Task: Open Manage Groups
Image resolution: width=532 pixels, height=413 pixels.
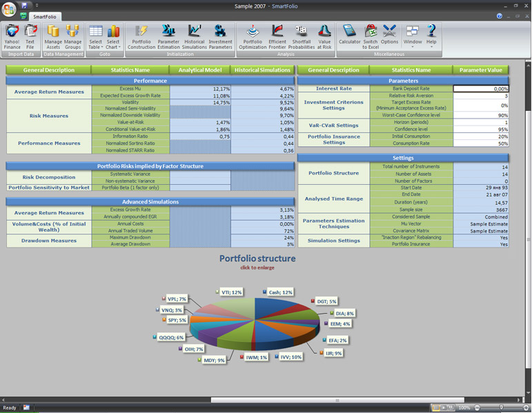Action: [x=72, y=37]
